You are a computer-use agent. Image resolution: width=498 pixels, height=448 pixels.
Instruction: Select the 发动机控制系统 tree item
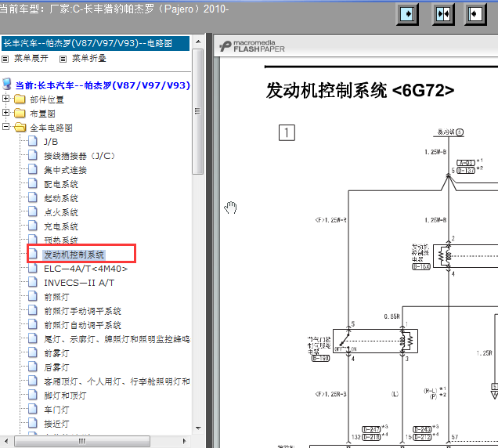(x=74, y=255)
